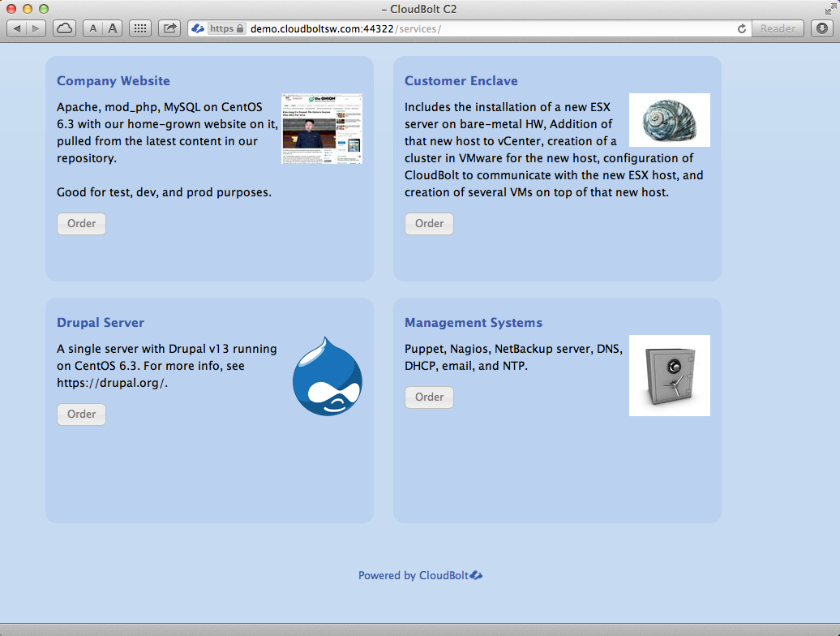Open the Management Systems title link
The height and width of the screenshot is (636, 840).
pyautogui.click(x=474, y=323)
